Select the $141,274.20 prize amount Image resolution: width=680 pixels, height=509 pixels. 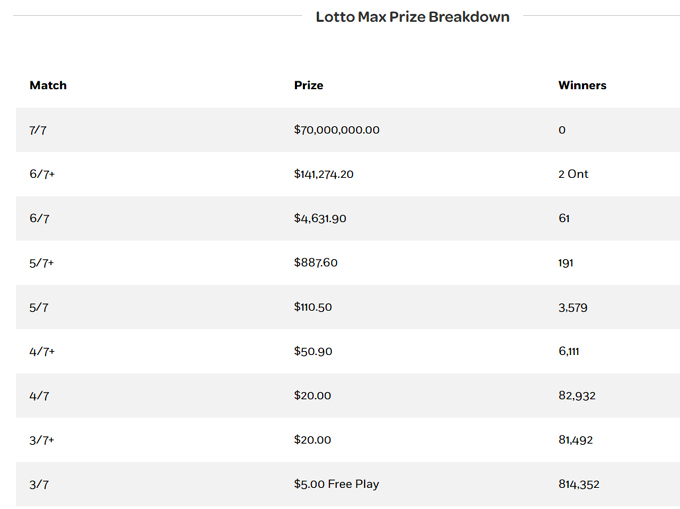324,174
